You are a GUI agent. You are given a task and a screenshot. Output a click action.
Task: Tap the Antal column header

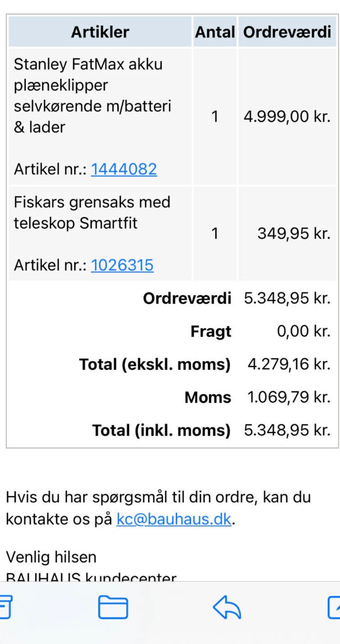coord(215,32)
